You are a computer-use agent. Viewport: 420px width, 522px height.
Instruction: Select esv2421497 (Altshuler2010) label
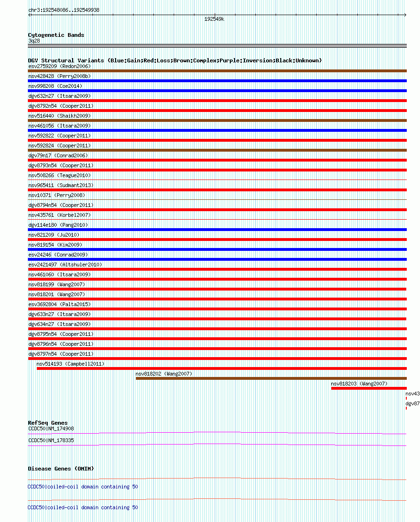65,265
